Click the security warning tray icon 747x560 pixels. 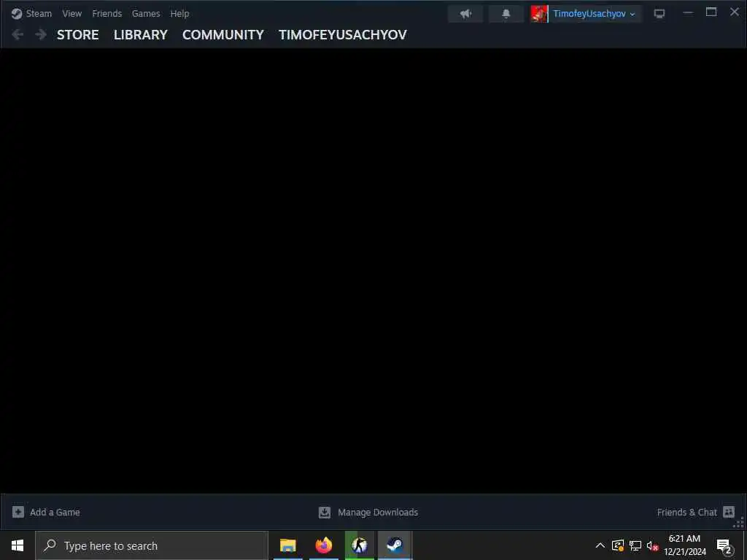(x=618, y=545)
